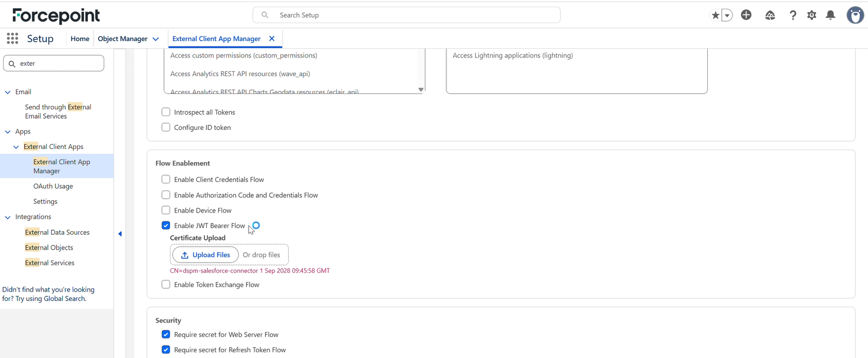Open the Notifications bell icon
Screen dimensions: 868x358
[x=831, y=15]
